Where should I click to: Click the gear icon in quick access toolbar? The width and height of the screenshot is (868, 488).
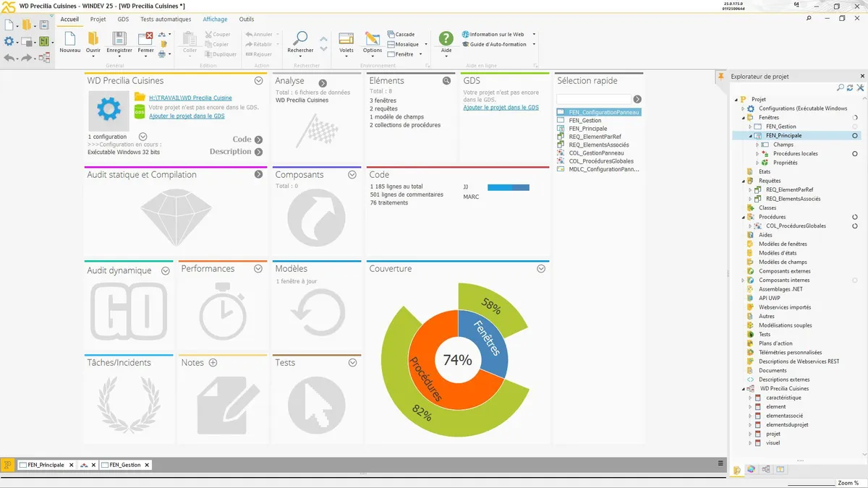pyautogui.click(x=9, y=41)
